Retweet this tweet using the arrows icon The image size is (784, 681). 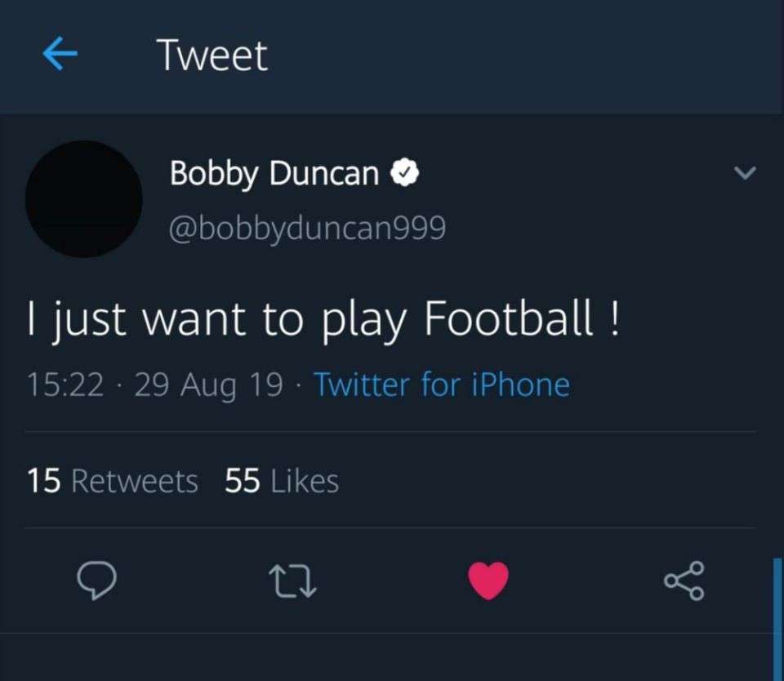coord(292,581)
